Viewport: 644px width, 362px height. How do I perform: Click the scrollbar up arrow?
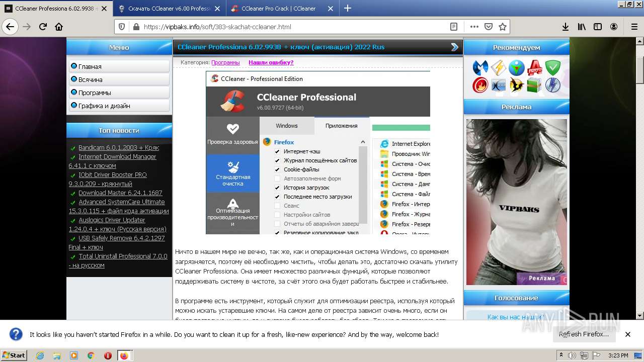pyautogui.click(x=640, y=41)
